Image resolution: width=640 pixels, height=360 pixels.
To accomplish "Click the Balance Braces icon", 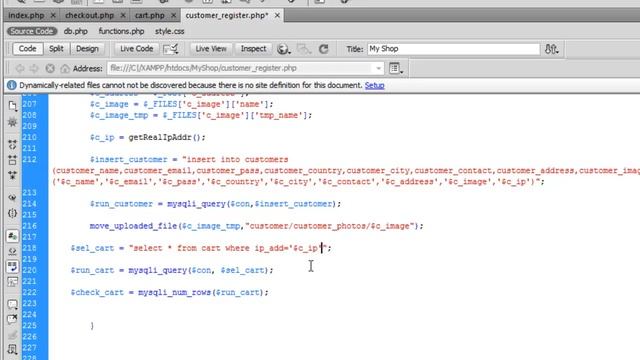I will tap(12, 213).
